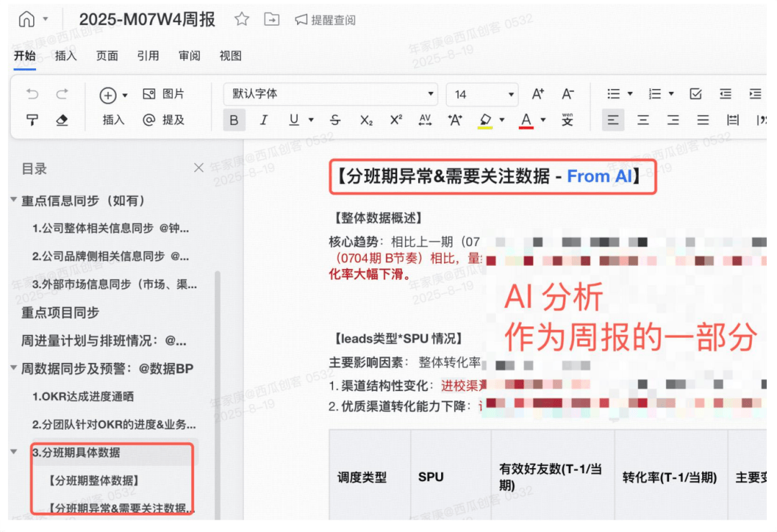
Task: Open the 审阅 tab
Action: (189, 55)
